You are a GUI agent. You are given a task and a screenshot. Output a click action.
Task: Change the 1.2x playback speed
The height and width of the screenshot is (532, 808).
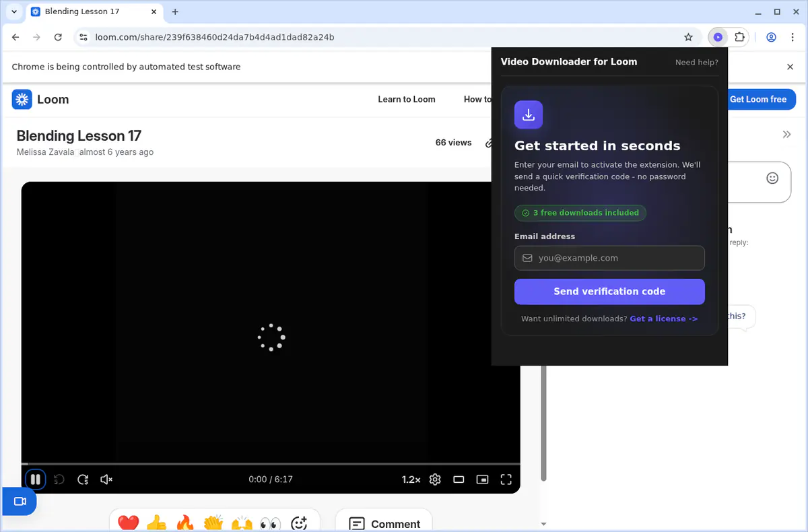point(411,479)
